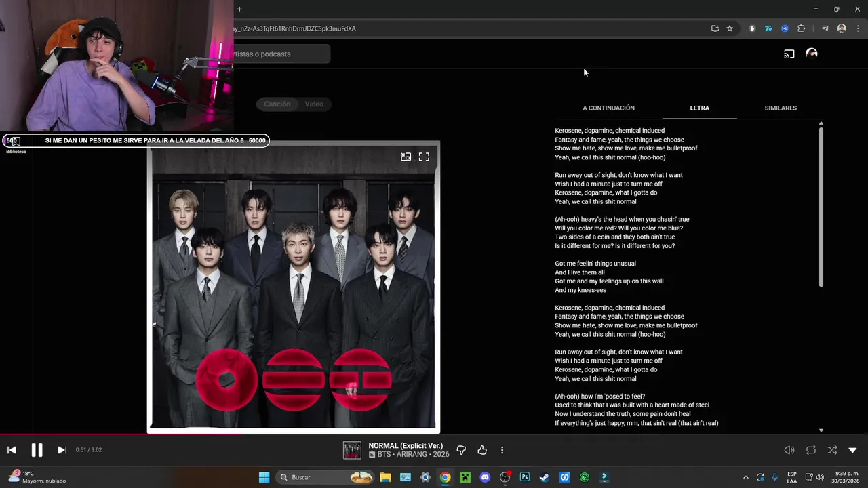Click lyric "Will you color me red? Will you color me blue?"
The height and width of the screenshot is (488, 868).
tap(618, 228)
